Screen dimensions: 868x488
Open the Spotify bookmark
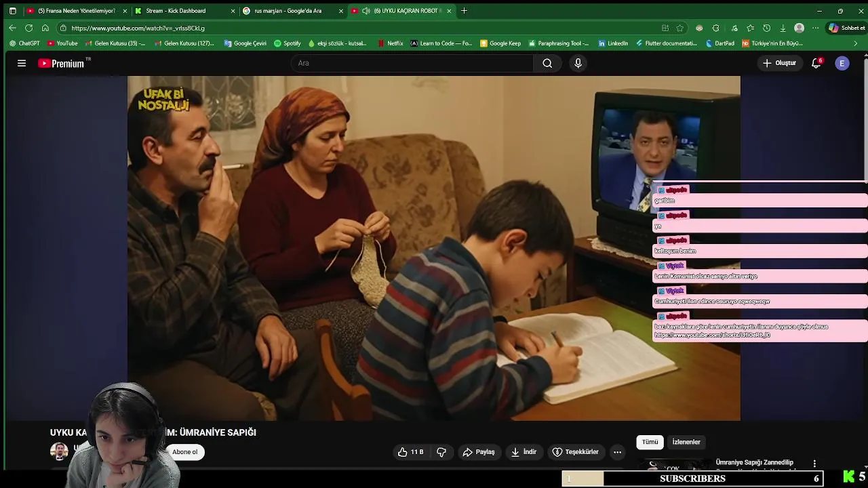click(288, 43)
